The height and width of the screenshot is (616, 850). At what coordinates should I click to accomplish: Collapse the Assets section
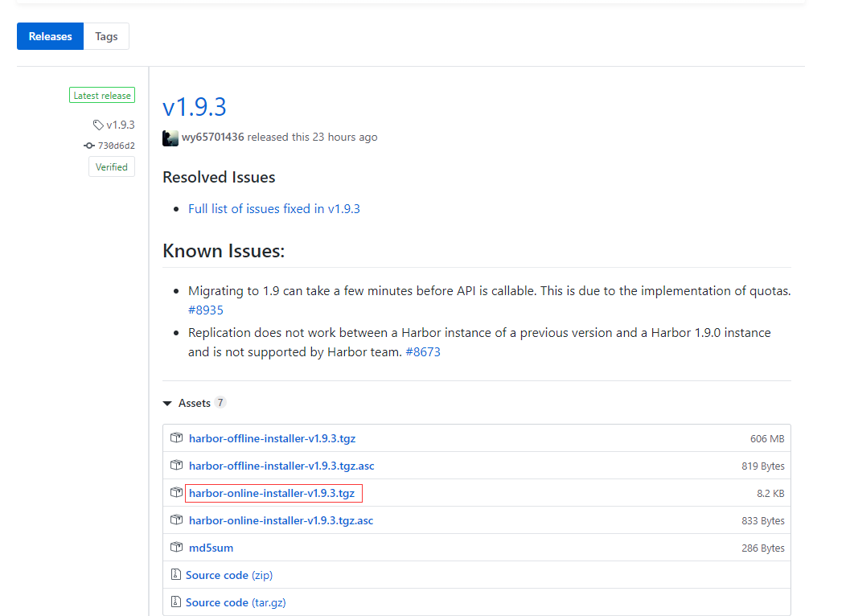167,403
